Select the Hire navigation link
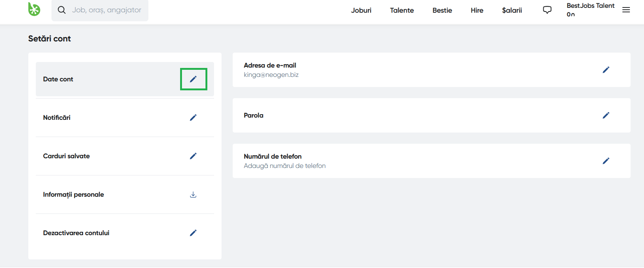The image size is (644, 268). (477, 10)
